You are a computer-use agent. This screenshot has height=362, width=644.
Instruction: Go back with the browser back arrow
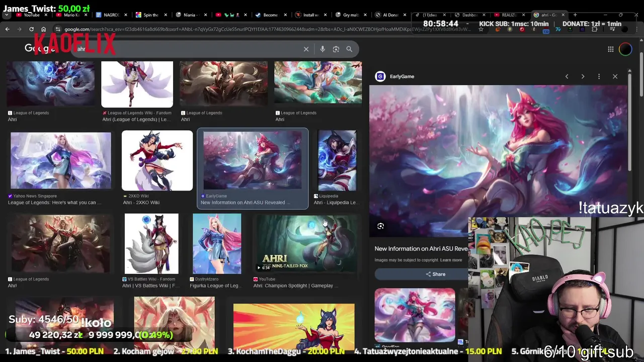pos(7,29)
